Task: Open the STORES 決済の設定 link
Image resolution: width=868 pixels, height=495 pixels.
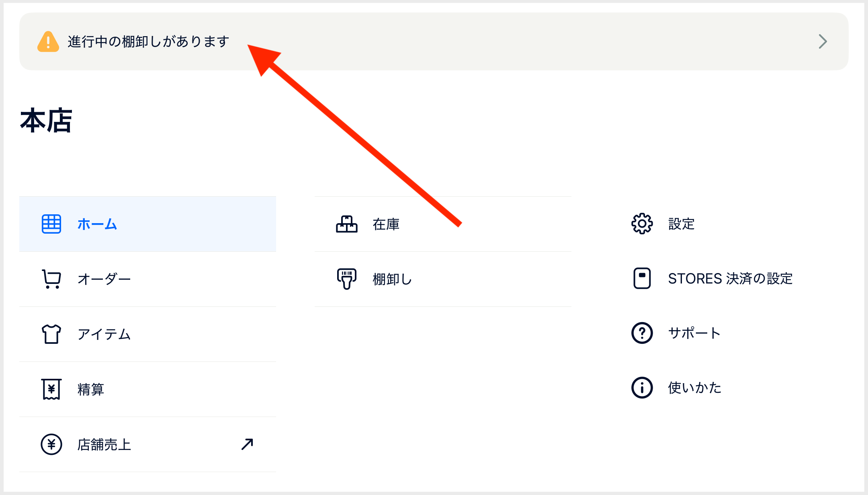Action: [x=730, y=278]
